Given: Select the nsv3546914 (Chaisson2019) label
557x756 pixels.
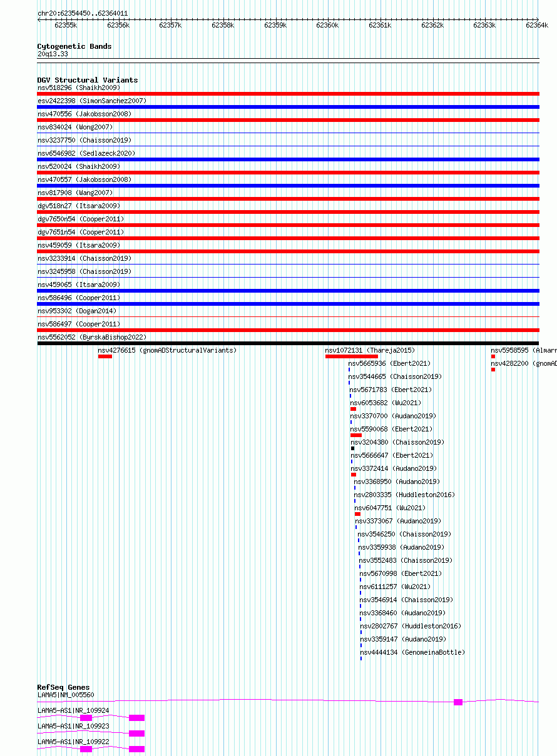Looking at the screenshot, I should [407, 600].
